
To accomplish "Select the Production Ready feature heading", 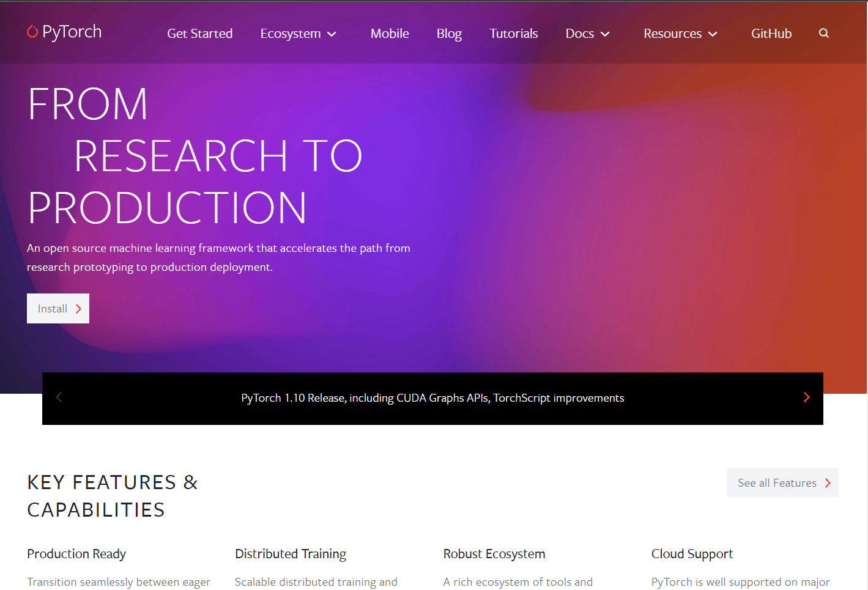I will tap(76, 554).
